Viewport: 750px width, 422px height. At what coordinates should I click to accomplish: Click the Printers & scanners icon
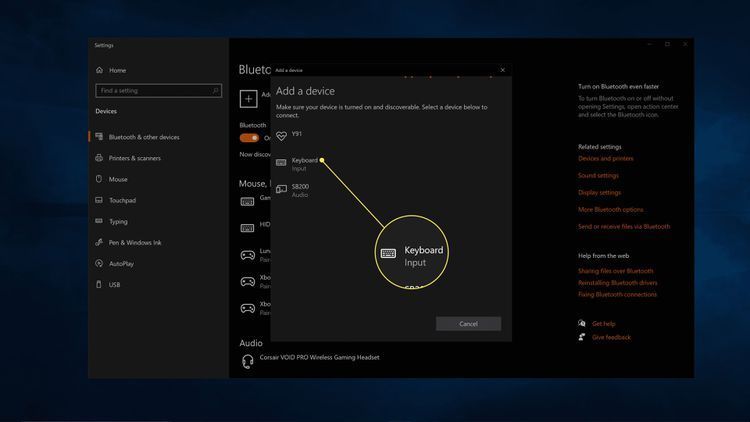[99, 158]
